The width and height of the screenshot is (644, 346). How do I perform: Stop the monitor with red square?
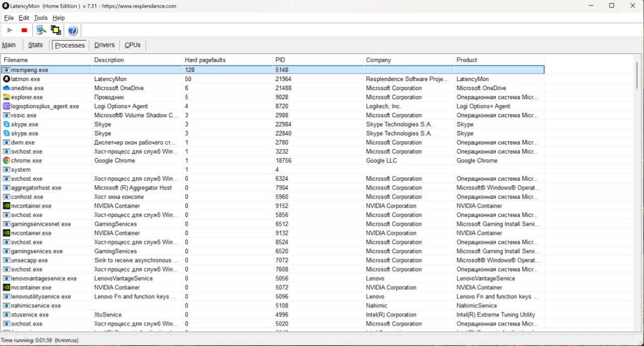tap(24, 30)
